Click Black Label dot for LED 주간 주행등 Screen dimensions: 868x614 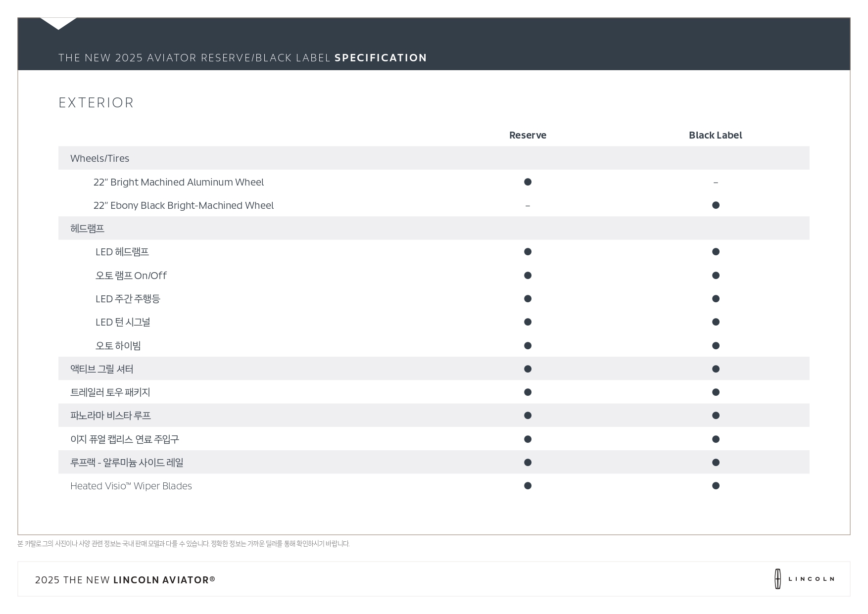[716, 299]
